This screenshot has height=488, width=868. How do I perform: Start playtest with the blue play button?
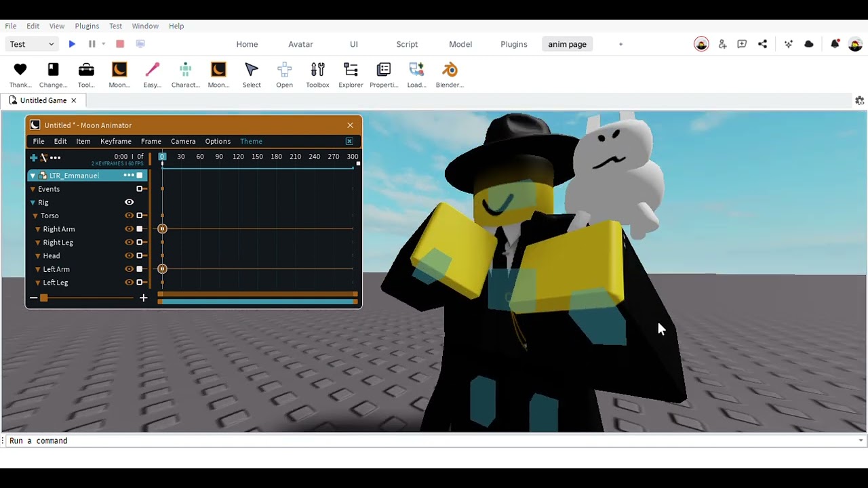pos(72,44)
